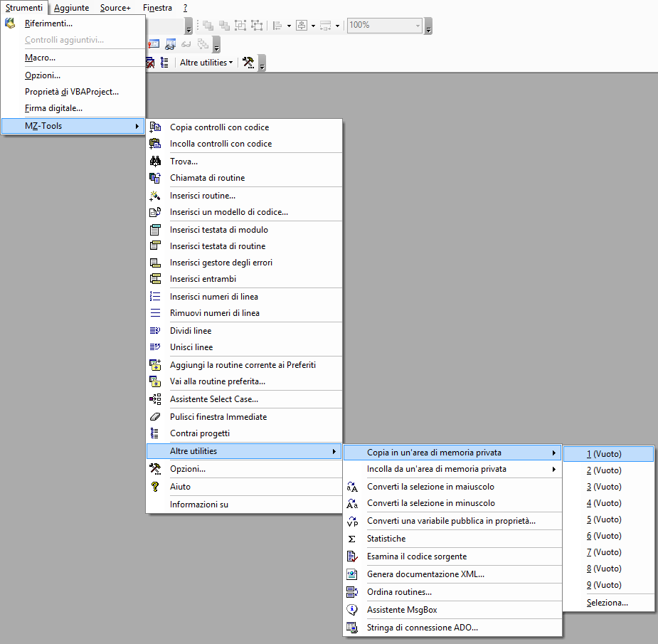This screenshot has width=658, height=644.
Task: Open the make same size dropdown arrow in the toolbar
Action: 337,26
